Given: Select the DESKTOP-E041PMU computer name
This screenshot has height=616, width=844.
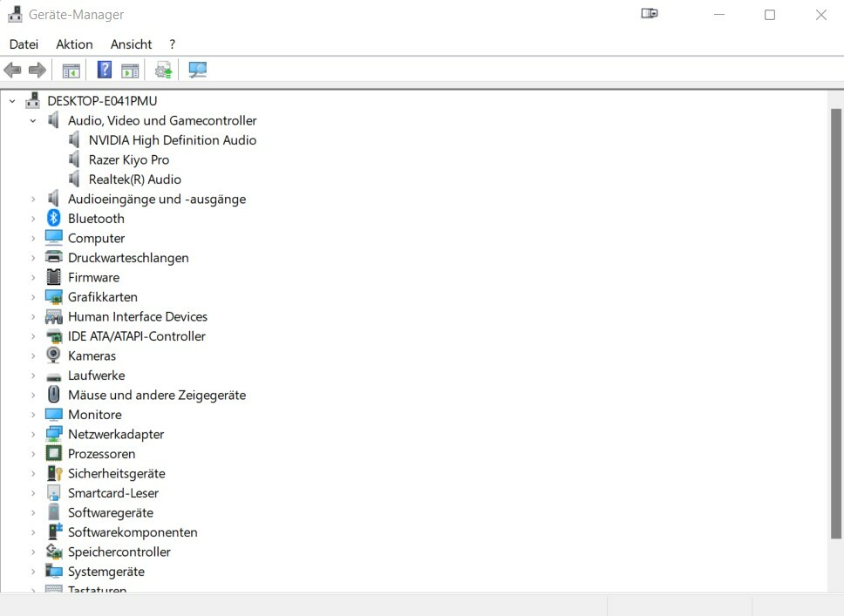Looking at the screenshot, I should [102, 100].
